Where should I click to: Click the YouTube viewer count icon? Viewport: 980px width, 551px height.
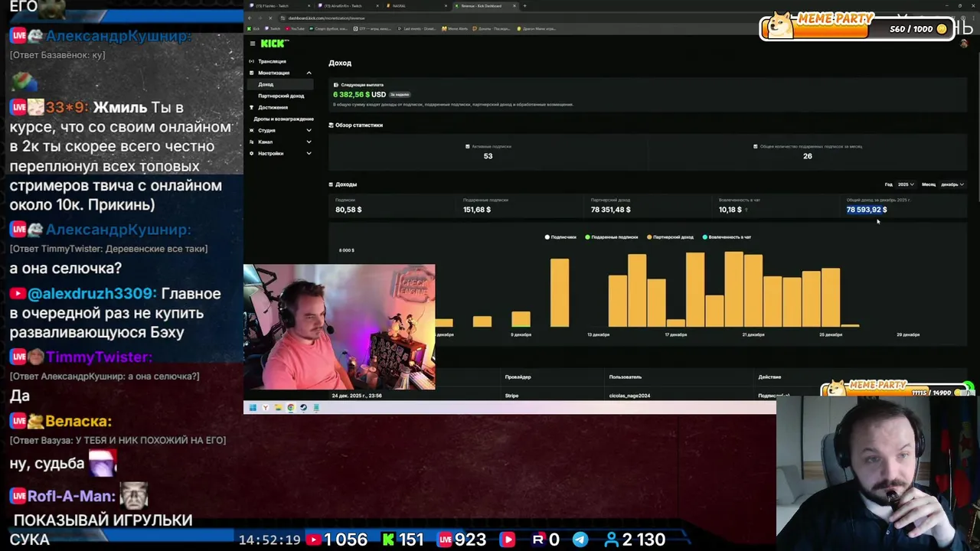(313, 540)
